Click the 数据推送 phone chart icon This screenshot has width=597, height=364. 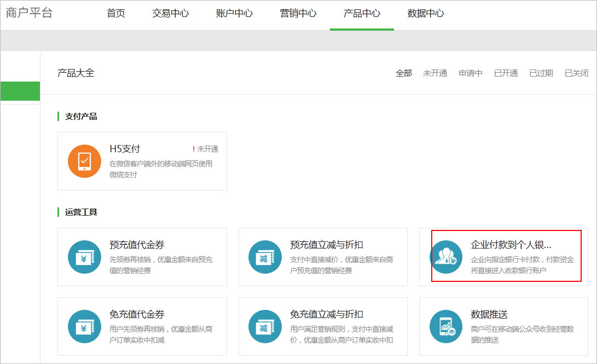(x=446, y=326)
